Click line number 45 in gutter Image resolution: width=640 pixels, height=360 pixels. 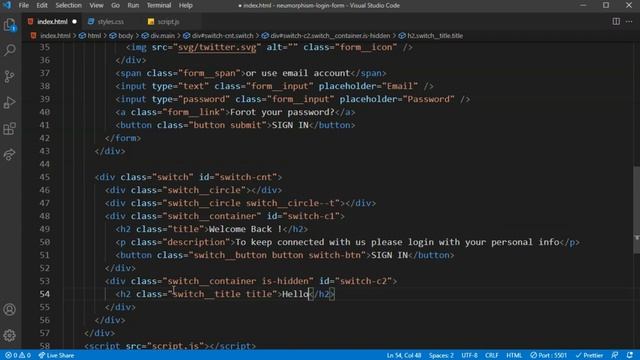coord(44,177)
